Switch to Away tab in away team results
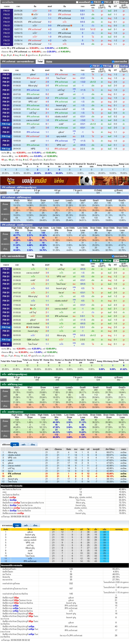Image resolution: width=129 pixels, height=644 pixels. (x=40, y=256)
